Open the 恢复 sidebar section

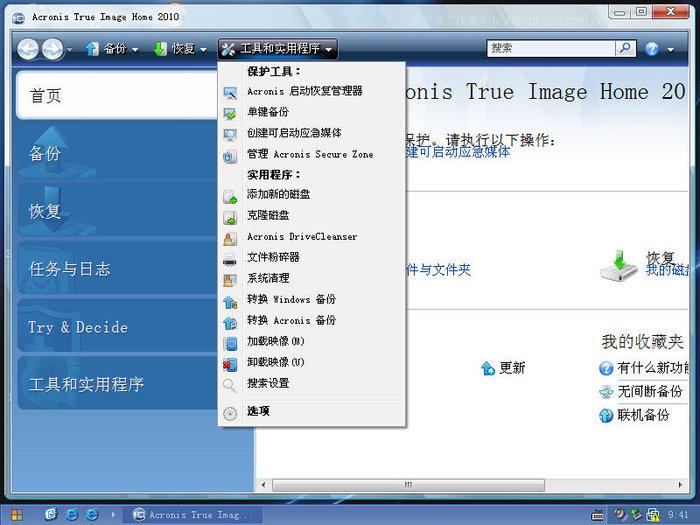click(x=117, y=211)
